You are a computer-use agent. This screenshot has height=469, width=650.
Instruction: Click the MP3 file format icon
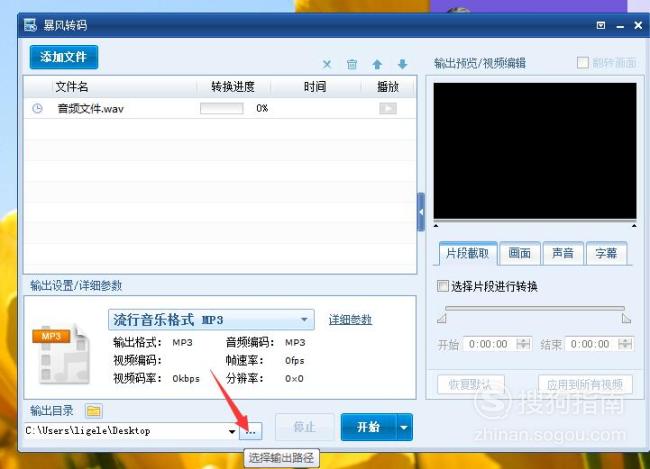pyautogui.click(x=61, y=353)
